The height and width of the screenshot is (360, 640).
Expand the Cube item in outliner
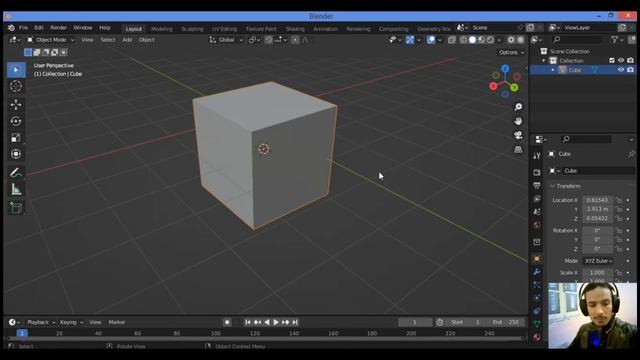click(553, 70)
